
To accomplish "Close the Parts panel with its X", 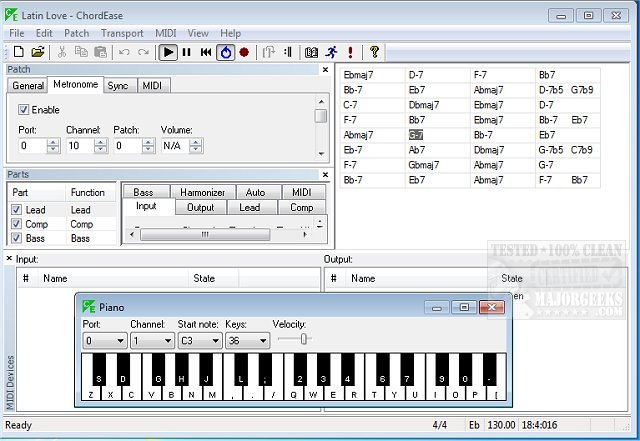I will [325, 175].
